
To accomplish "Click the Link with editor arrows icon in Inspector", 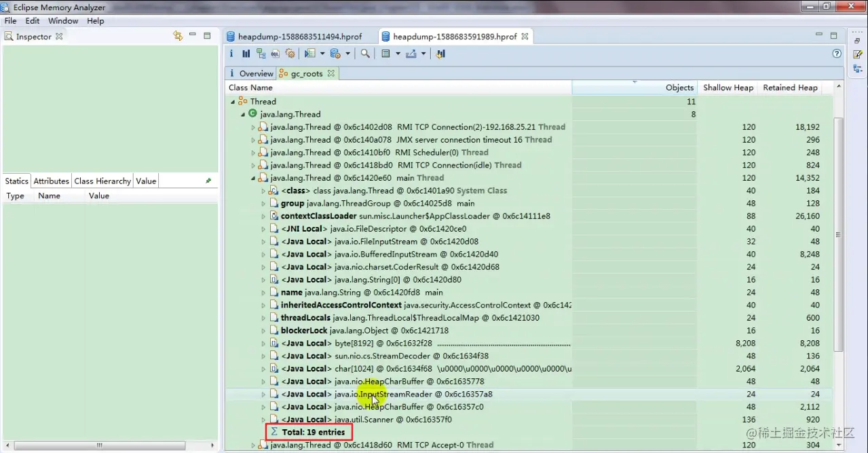I will click(178, 36).
